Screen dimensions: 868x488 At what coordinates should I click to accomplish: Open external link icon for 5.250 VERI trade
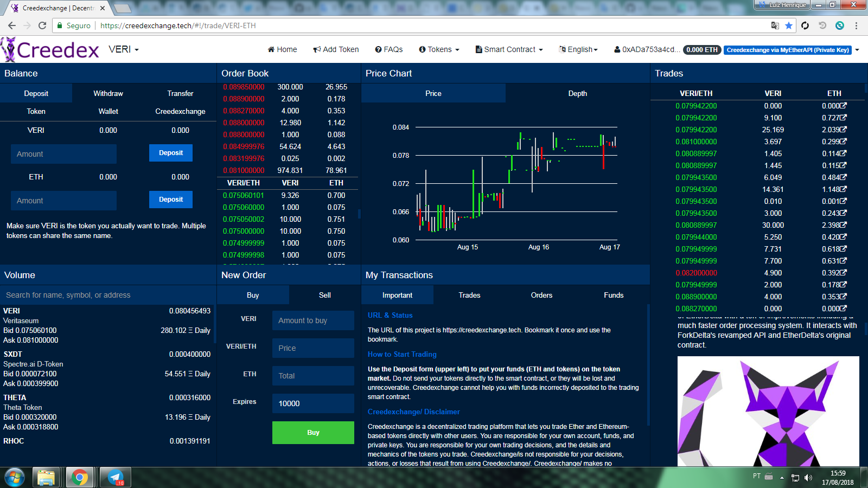click(844, 236)
